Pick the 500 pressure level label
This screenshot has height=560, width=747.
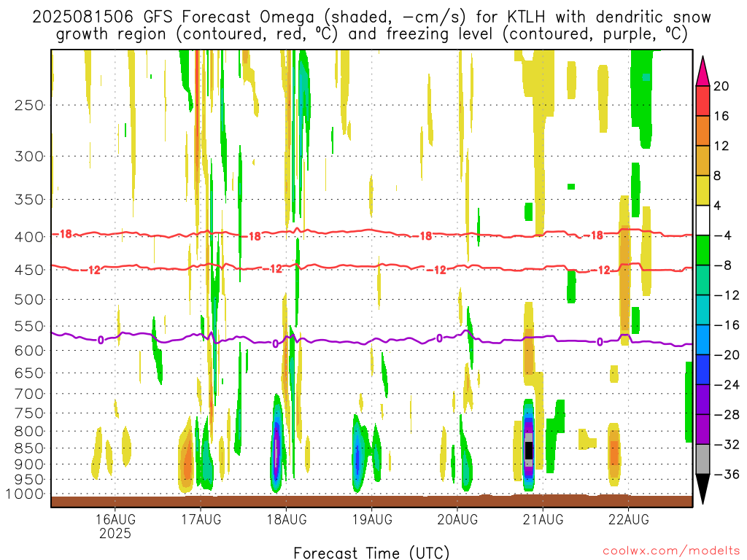tap(29, 300)
